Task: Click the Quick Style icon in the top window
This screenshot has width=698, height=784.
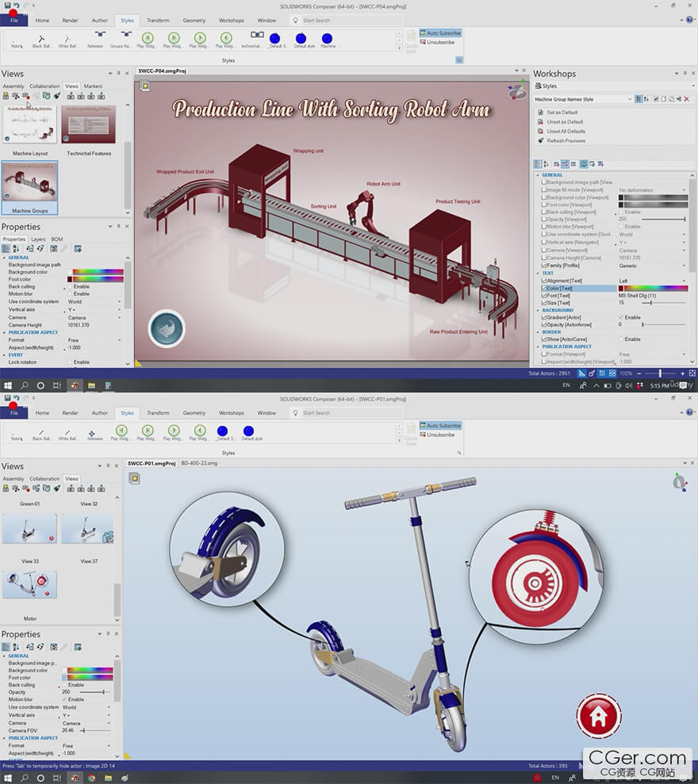Action: click(x=411, y=40)
